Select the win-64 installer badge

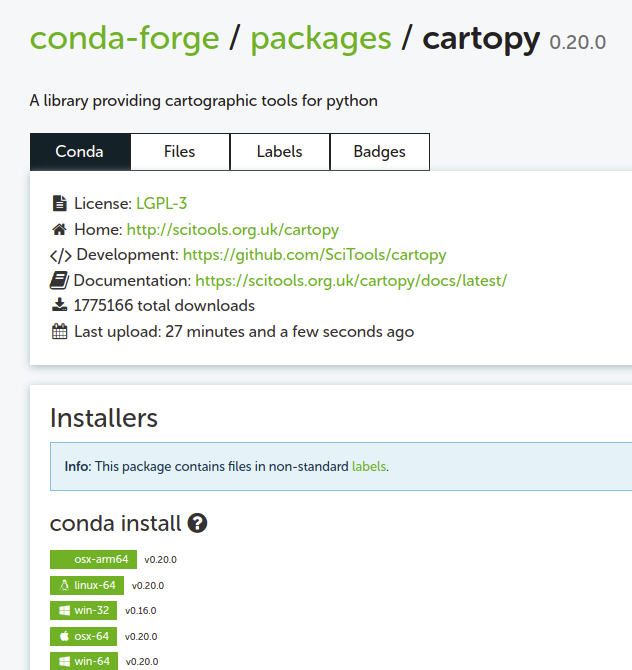pos(84,661)
